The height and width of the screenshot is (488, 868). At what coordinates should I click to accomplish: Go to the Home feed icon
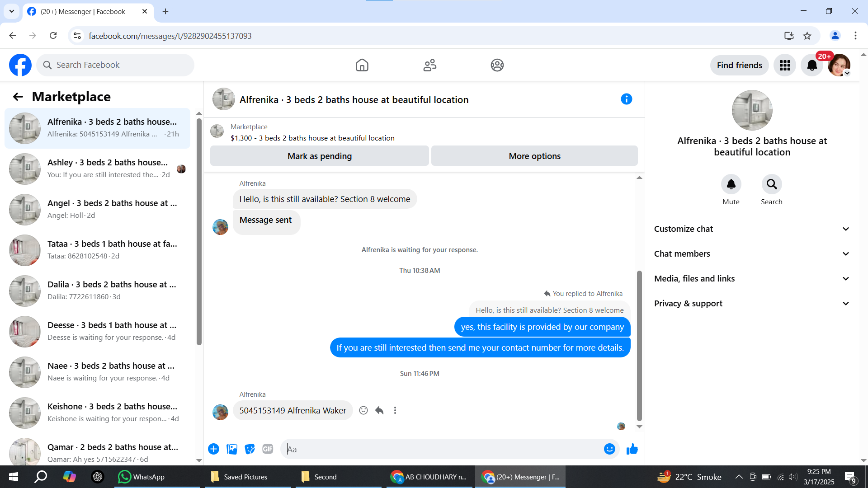coord(362,65)
